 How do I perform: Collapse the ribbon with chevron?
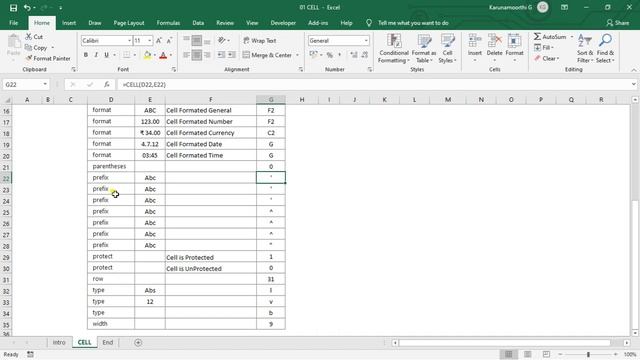coord(633,70)
